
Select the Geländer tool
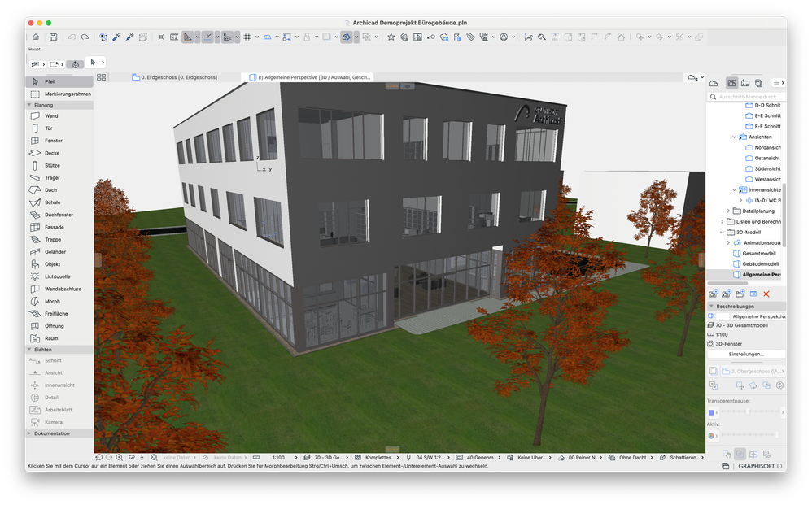(59, 252)
